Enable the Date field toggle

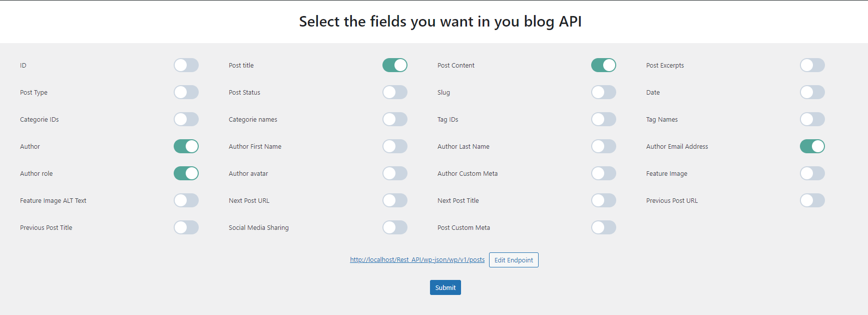[x=812, y=92]
